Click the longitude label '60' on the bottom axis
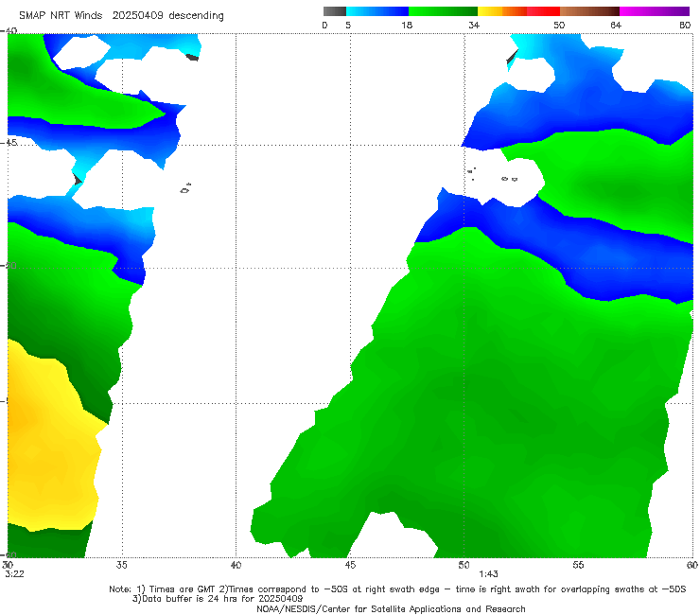700x615 pixels. coord(692,566)
